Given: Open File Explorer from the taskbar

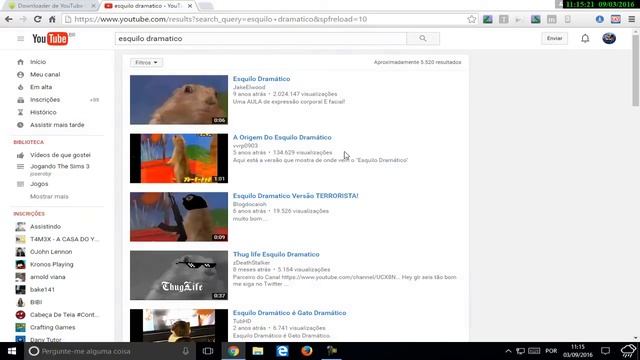Looking at the screenshot, I should 258,351.
